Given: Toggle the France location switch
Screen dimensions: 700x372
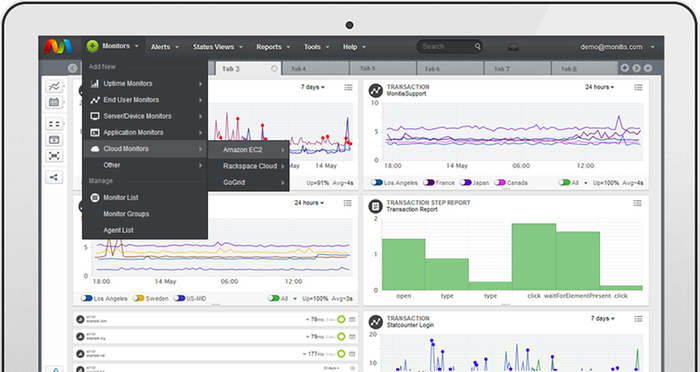Looking at the screenshot, I should (x=429, y=183).
